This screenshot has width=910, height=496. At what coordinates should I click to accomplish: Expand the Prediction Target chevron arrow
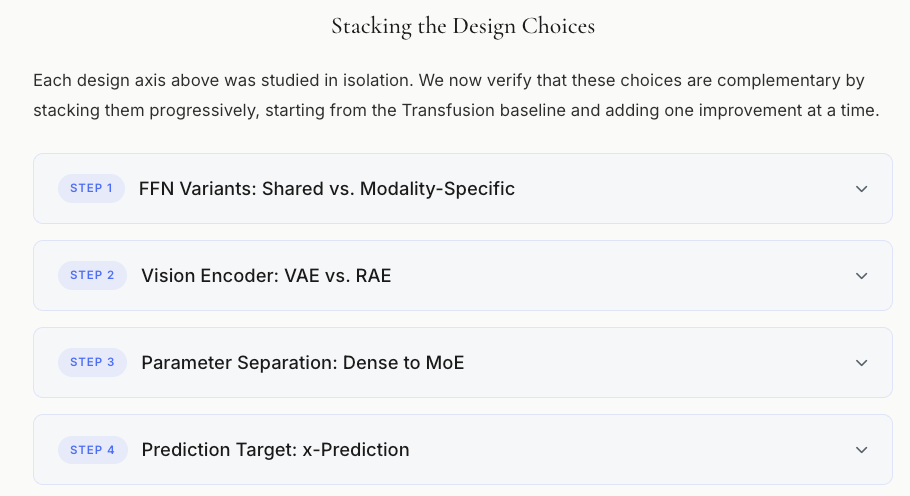(x=861, y=450)
